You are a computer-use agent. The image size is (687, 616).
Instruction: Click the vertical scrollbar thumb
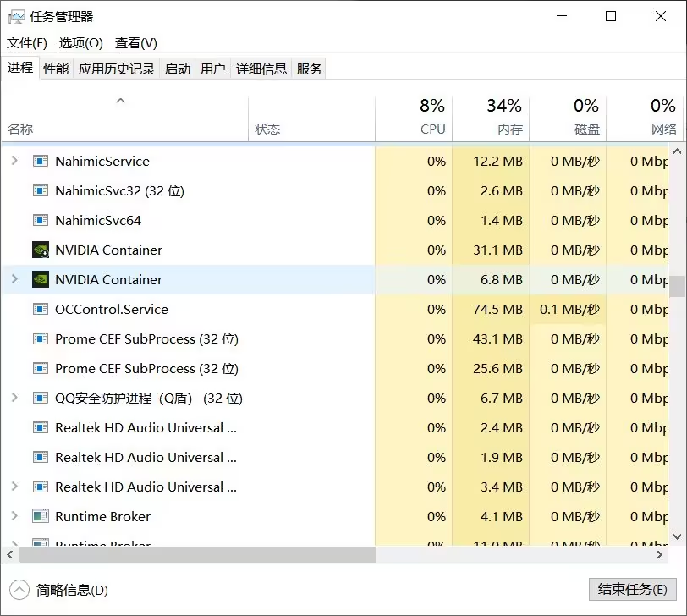click(x=677, y=286)
